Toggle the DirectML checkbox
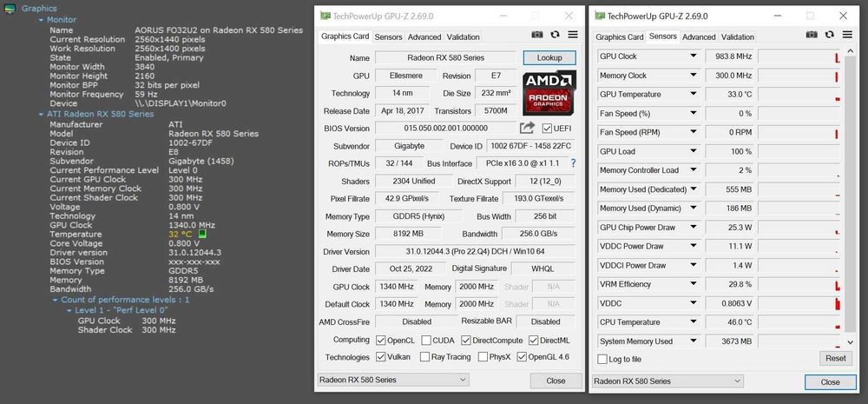This screenshot has width=868, height=404. coord(534,341)
